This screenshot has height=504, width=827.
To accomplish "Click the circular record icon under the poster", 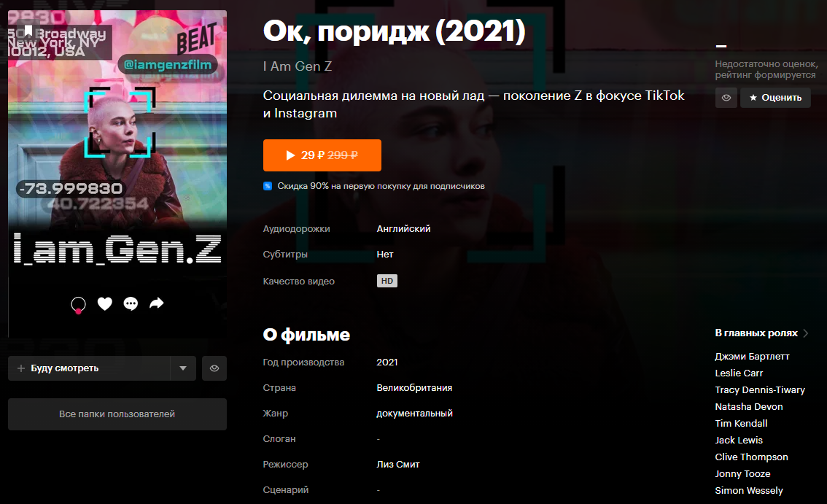I will [79, 304].
